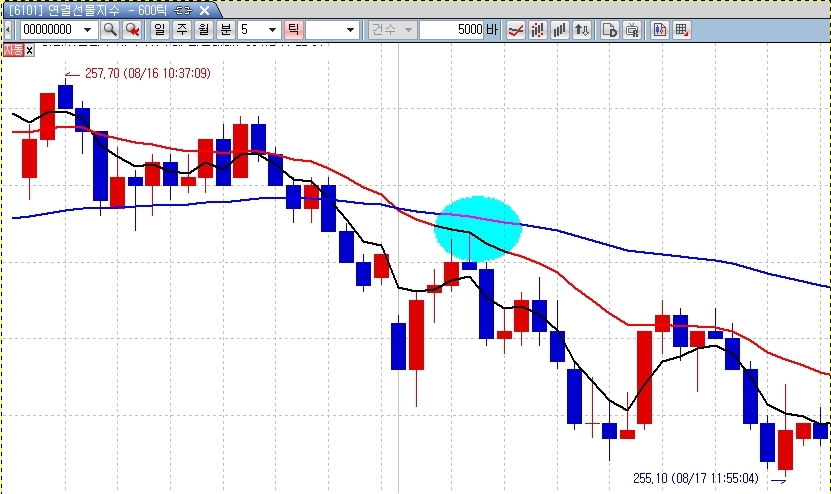Click the candlestick chart settings icon
Screen dimensions: 831x494
click(660, 30)
